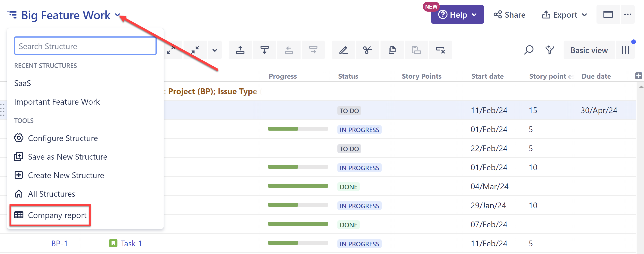Open the structure search magnifier

(x=529, y=50)
